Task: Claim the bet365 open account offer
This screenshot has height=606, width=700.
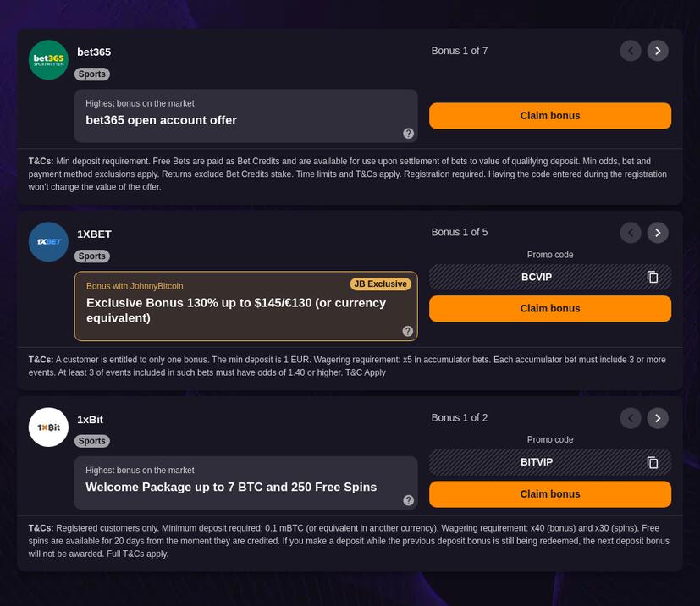Action: [x=550, y=115]
